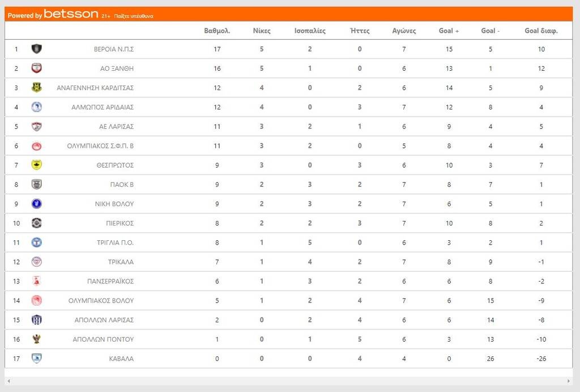
Task: Click the ΑΕ ΛΑΡΙΣΑΣ team badge
Action: point(37,126)
